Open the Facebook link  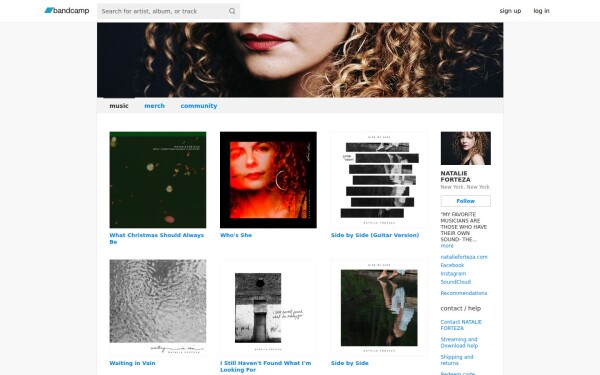coord(452,265)
